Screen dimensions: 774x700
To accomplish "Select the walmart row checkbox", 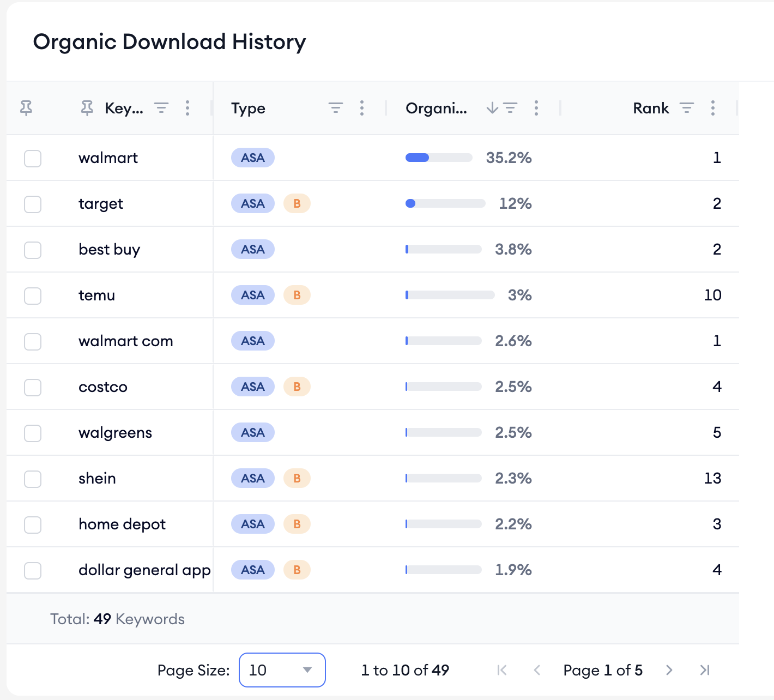I will pos(33,159).
